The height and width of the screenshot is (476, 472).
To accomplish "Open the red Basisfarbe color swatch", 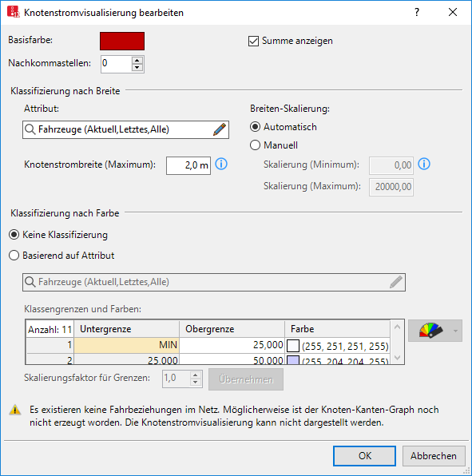I will pyautogui.click(x=122, y=41).
